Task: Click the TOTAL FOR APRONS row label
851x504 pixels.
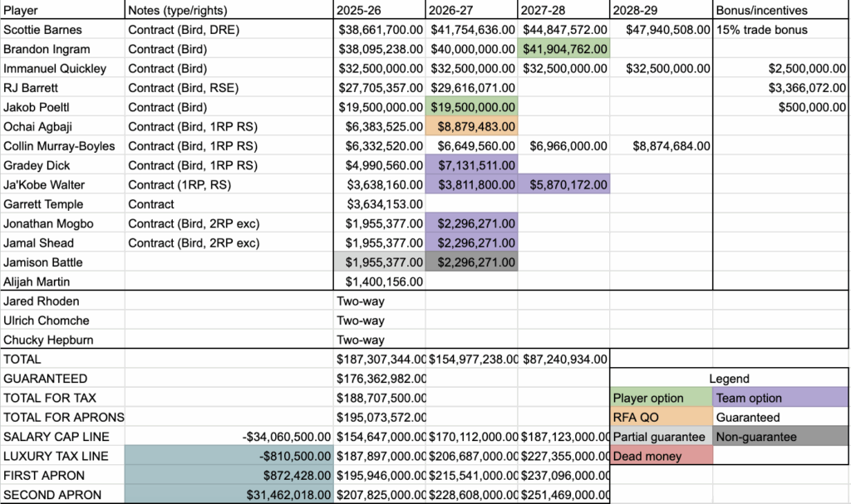Action: click(x=62, y=417)
